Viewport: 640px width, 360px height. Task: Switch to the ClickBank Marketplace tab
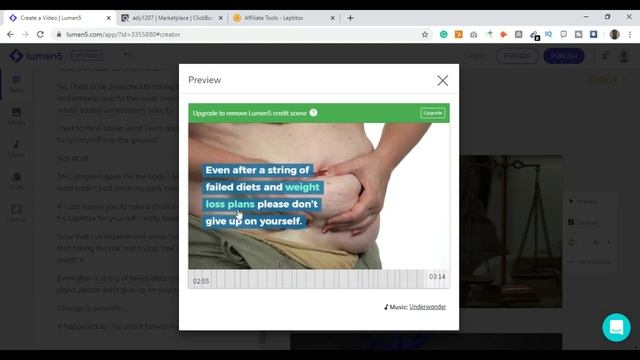[x=172, y=18]
